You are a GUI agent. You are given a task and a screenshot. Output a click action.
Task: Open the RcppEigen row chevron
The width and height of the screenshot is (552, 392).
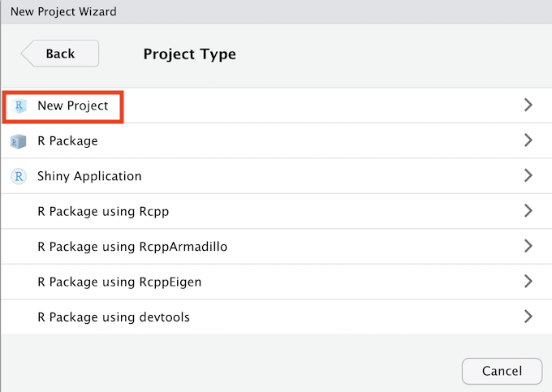[x=528, y=282]
